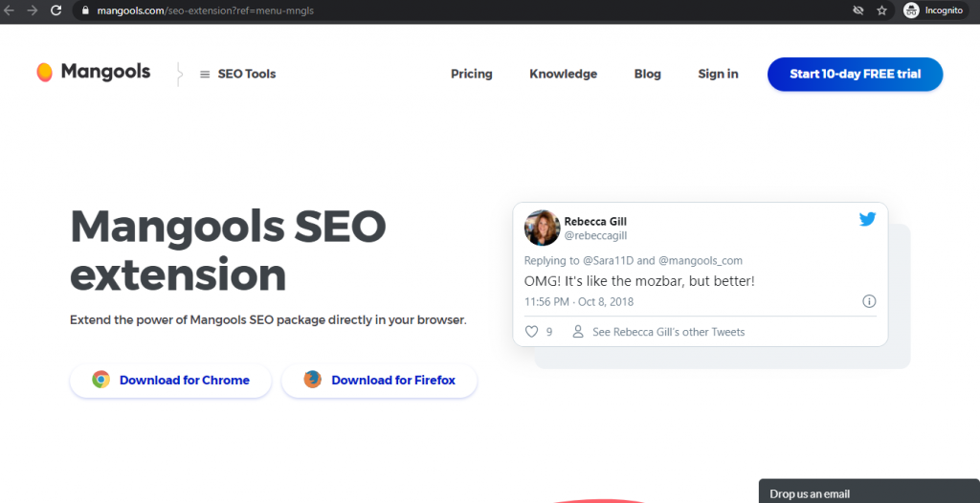Click the Firefox logo icon
This screenshot has width=980, height=503.
(313, 380)
